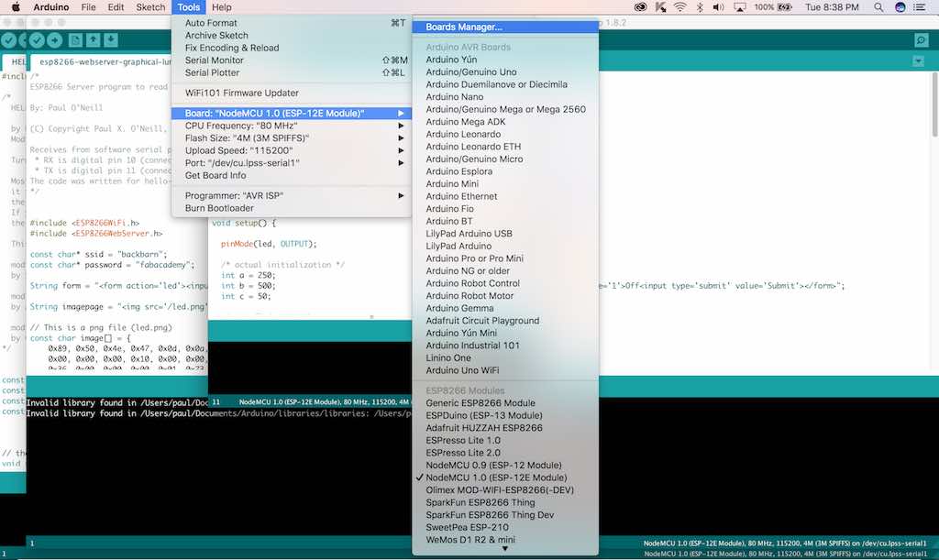This screenshot has height=560, width=939.
Task: Click the Open sketch up-arrow icon
Action: coord(93,40)
